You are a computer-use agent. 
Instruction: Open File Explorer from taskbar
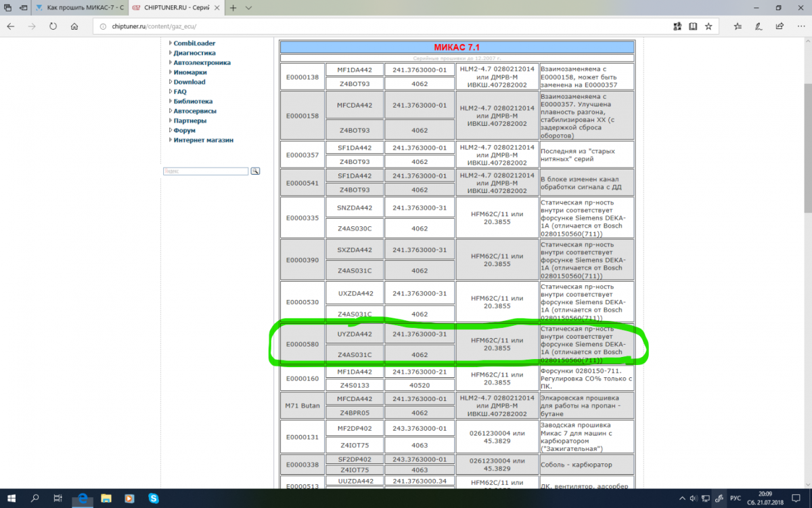click(107, 499)
